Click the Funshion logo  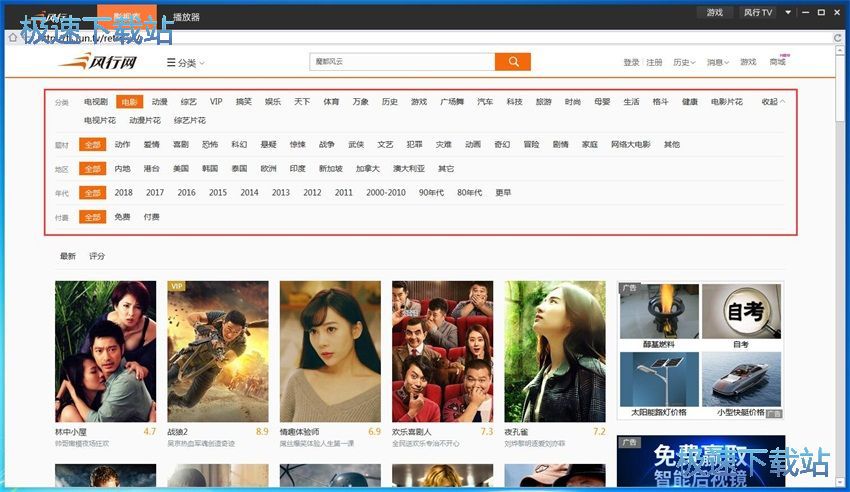99,62
